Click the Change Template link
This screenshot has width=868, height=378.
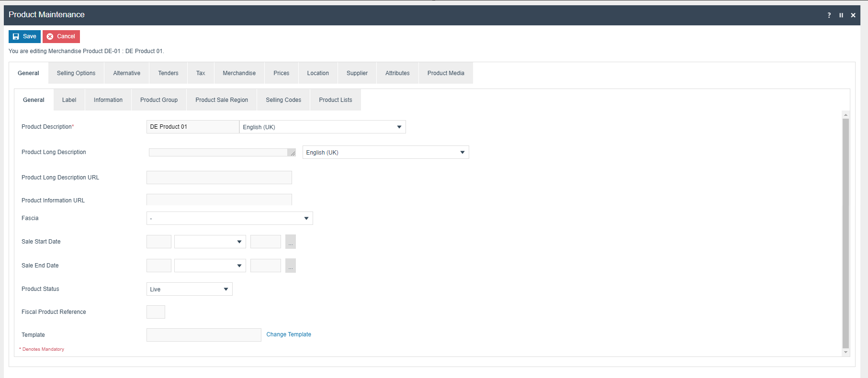[x=289, y=334]
